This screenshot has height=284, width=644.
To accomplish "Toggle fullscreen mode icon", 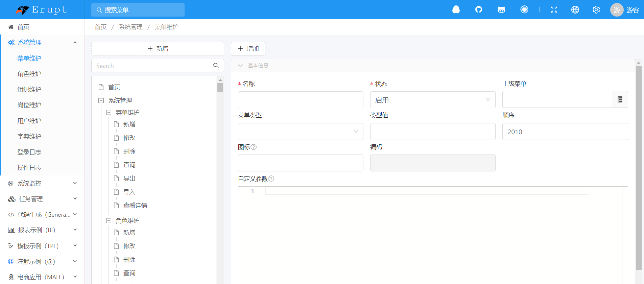I will [554, 9].
